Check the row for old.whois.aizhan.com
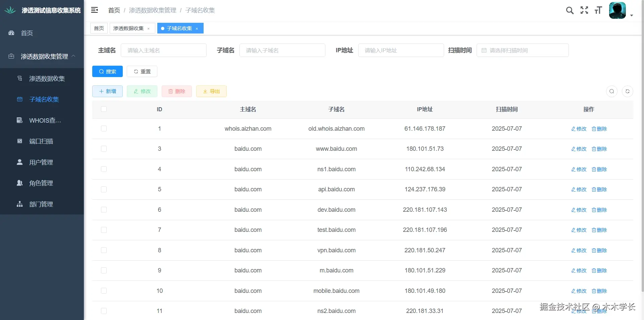Viewport: 644px width, 320px height. pyautogui.click(x=104, y=129)
